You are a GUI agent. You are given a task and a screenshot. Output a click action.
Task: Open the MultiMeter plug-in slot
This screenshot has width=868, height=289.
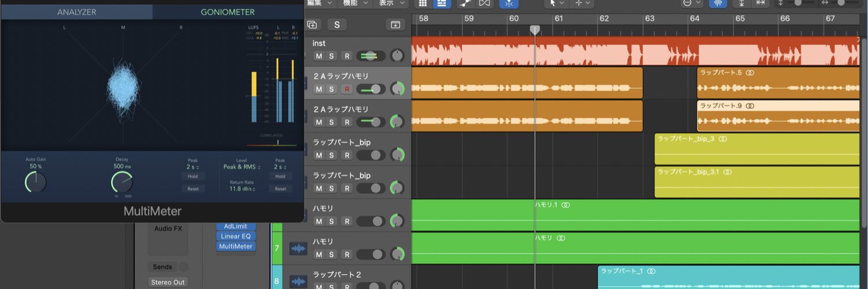(x=236, y=246)
